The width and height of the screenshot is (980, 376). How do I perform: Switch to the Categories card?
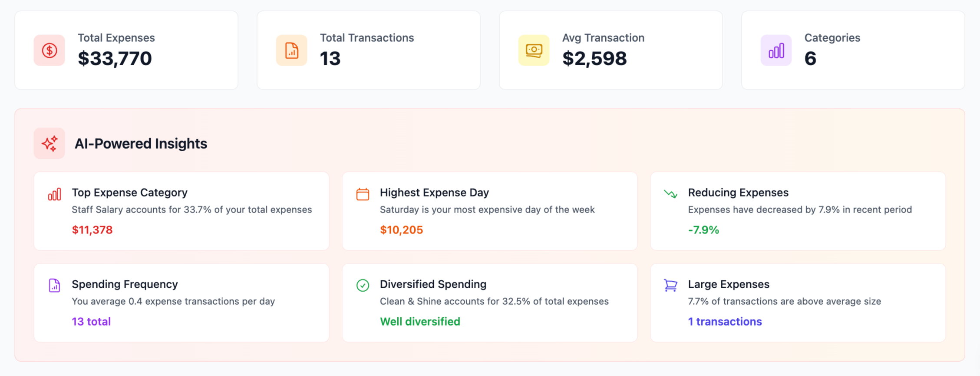pos(852,50)
